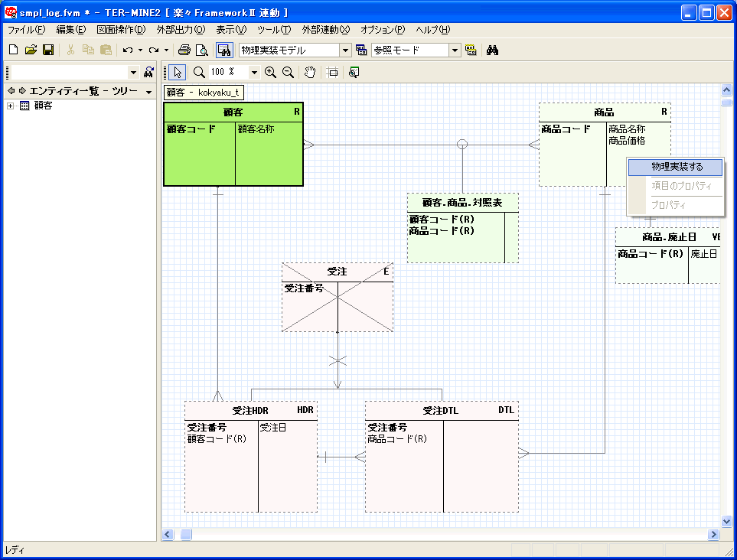Open redo history dropdown arrow
This screenshot has width=737, height=560.
166,50
